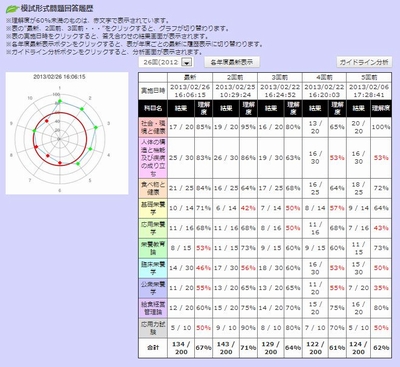Click the 19 / 20 result cell
The width and height of the screenshot is (400, 367).
pos(226,127)
